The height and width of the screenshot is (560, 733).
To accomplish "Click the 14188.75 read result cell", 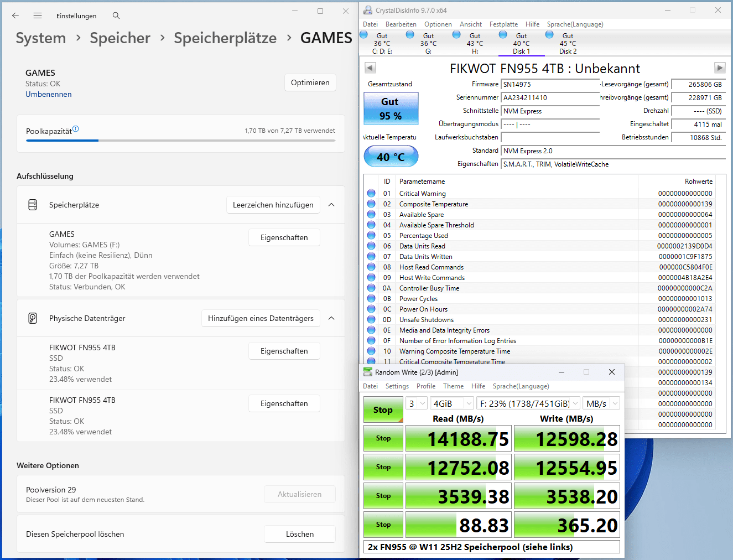I will 459,438.
